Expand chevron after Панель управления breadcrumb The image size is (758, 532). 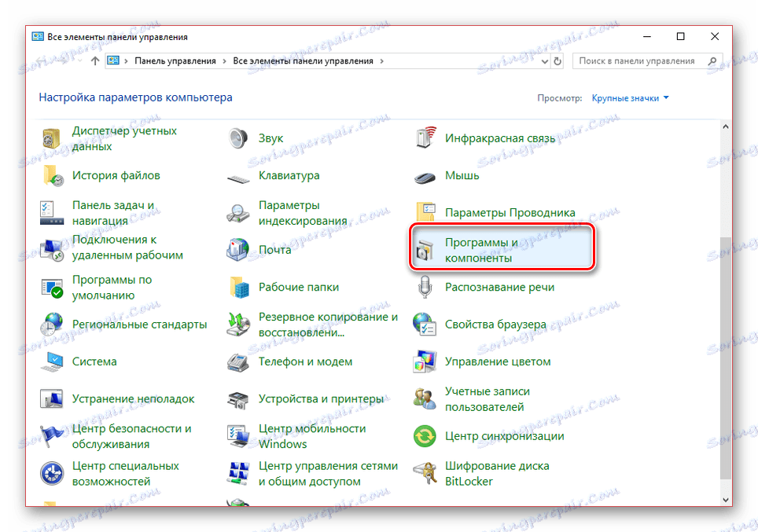[x=225, y=61]
